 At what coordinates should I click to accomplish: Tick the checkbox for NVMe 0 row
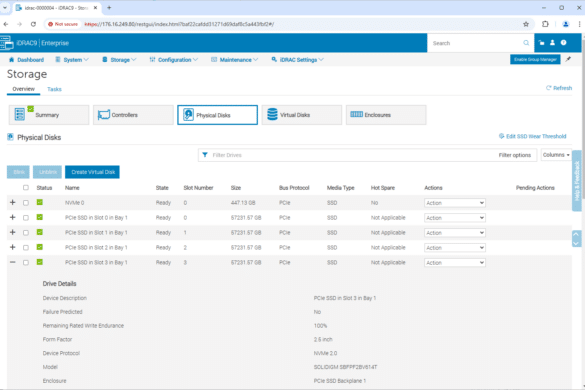26,203
